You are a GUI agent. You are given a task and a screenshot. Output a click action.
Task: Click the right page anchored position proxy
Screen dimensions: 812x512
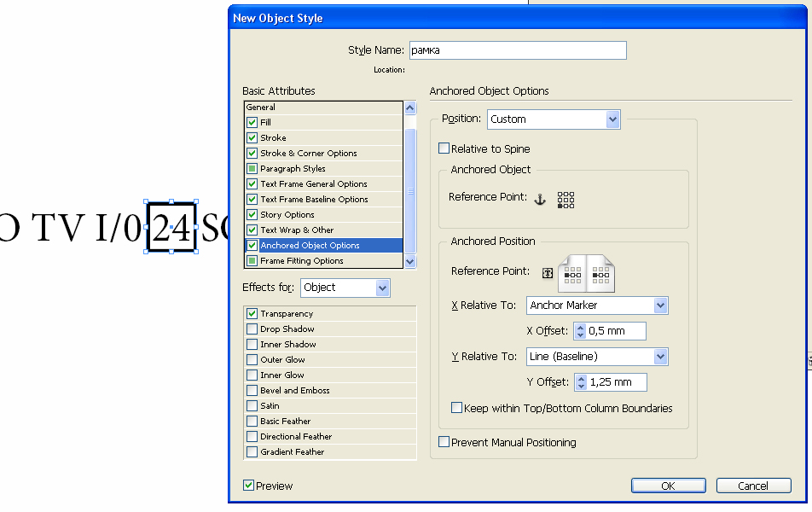600,275
